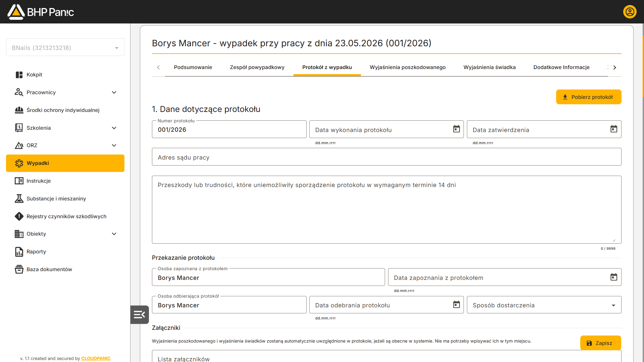Click the Osoba zapoznana z protokołem field

pos(268,277)
